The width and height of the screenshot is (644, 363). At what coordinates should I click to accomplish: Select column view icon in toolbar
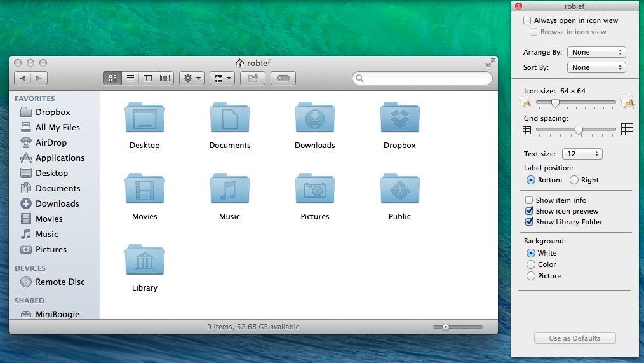pos(147,78)
